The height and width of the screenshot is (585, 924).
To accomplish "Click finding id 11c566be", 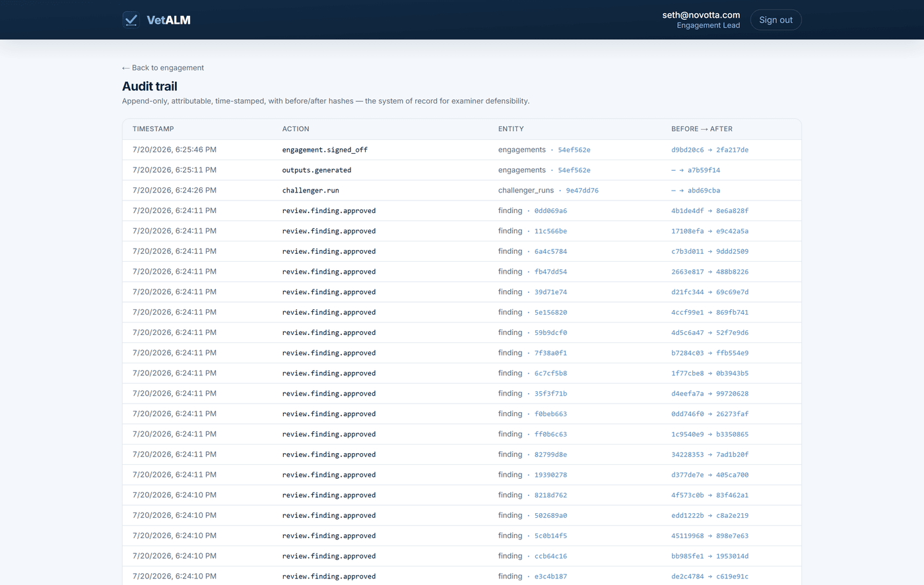I will 550,231.
